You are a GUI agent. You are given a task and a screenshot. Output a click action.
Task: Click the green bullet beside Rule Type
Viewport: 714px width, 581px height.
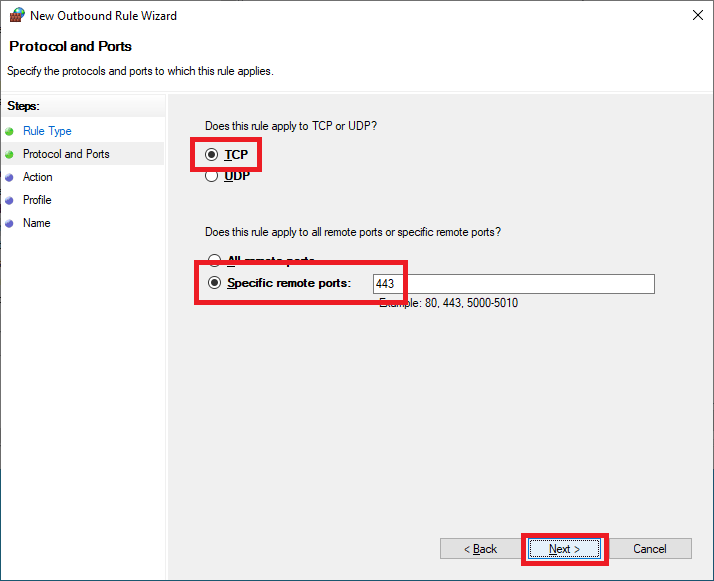pyautogui.click(x=10, y=131)
